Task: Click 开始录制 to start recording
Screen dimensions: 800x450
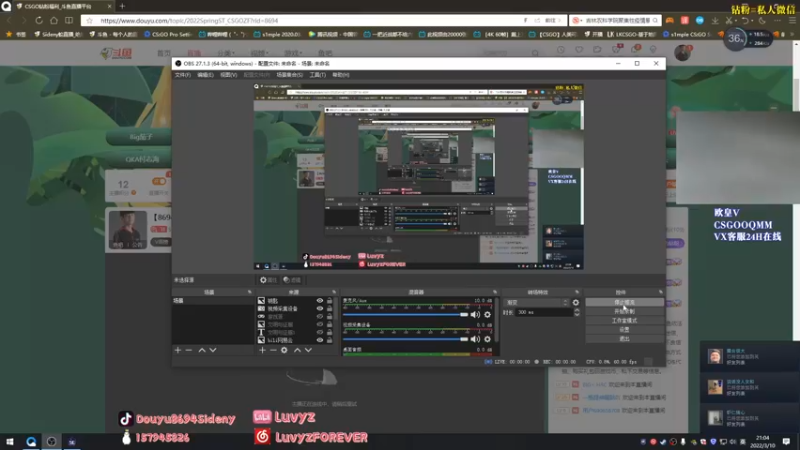Action: click(624, 312)
